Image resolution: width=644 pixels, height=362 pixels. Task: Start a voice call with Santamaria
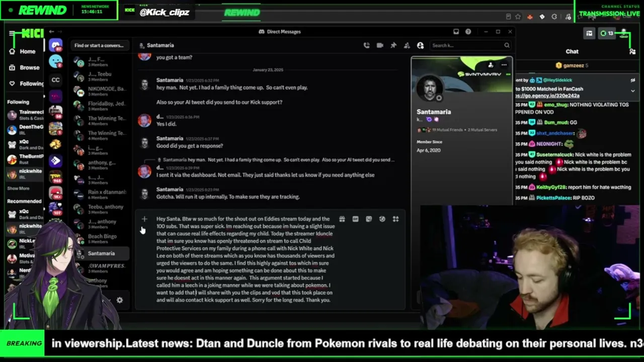tap(366, 45)
